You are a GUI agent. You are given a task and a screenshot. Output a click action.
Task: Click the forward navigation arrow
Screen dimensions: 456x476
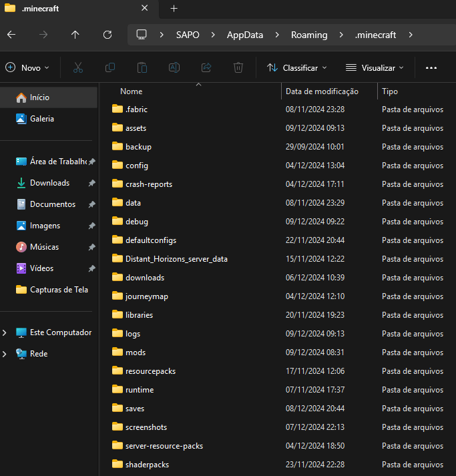click(x=43, y=35)
